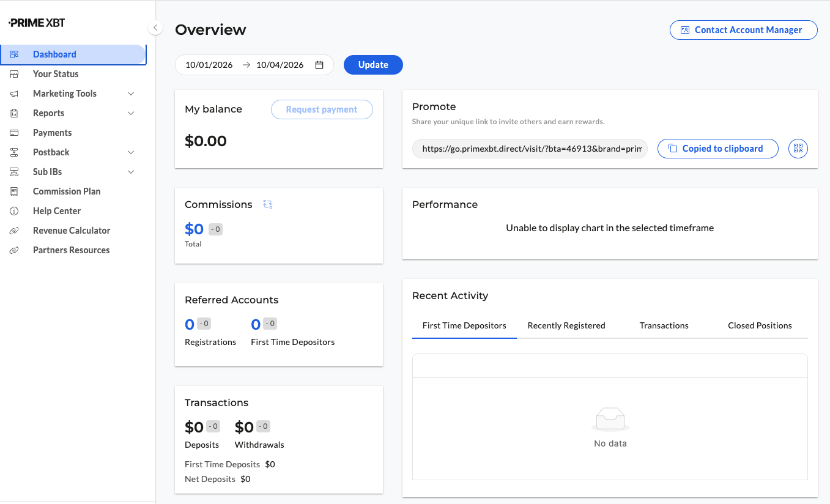830x504 pixels.
Task: Show the QR code for referral link
Action: click(x=798, y=148)
